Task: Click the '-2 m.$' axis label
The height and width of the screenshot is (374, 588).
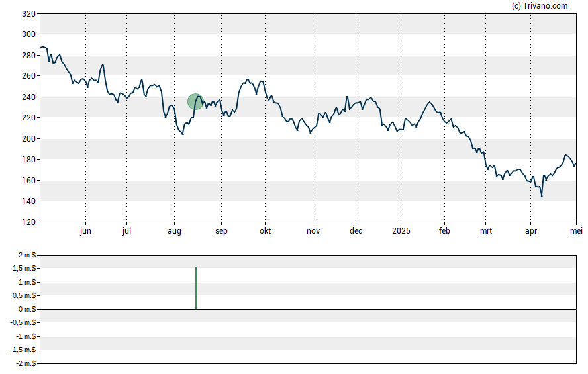Action: [x=26, y=363]
